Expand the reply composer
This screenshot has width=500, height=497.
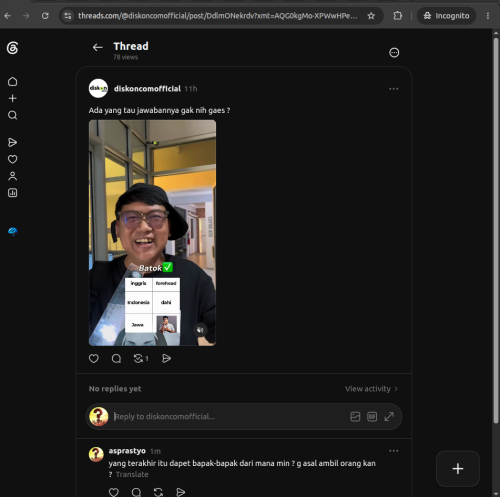coord(389,416)
